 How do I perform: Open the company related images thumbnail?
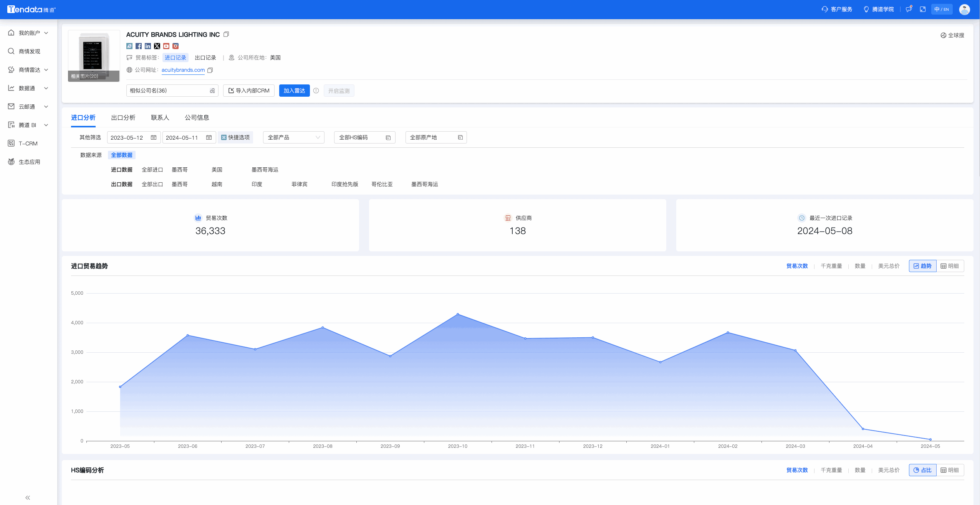point(94,56)
